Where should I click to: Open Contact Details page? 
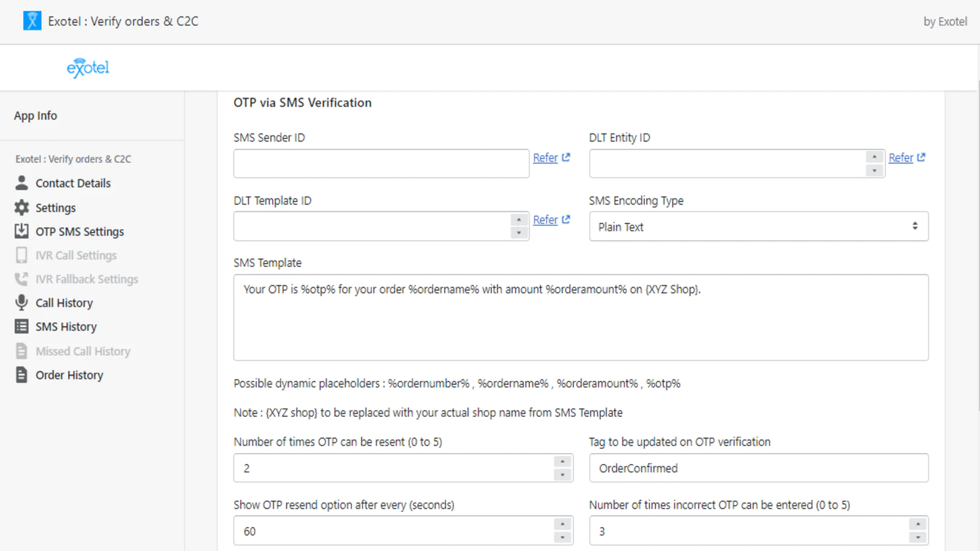pos(73,183)
